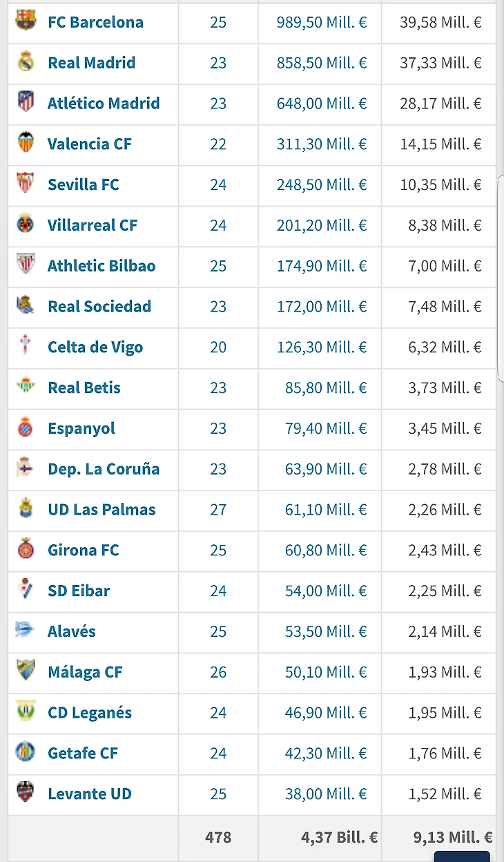Click the FC Barcelona club crest
The height and width of the screenshot is (862, 504).
pyautogui.click(x=26, y=21)
